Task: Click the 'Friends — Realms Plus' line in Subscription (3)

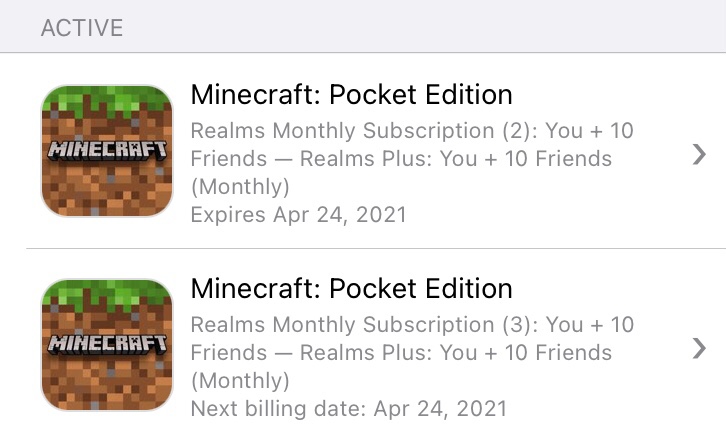Action: 401,353
